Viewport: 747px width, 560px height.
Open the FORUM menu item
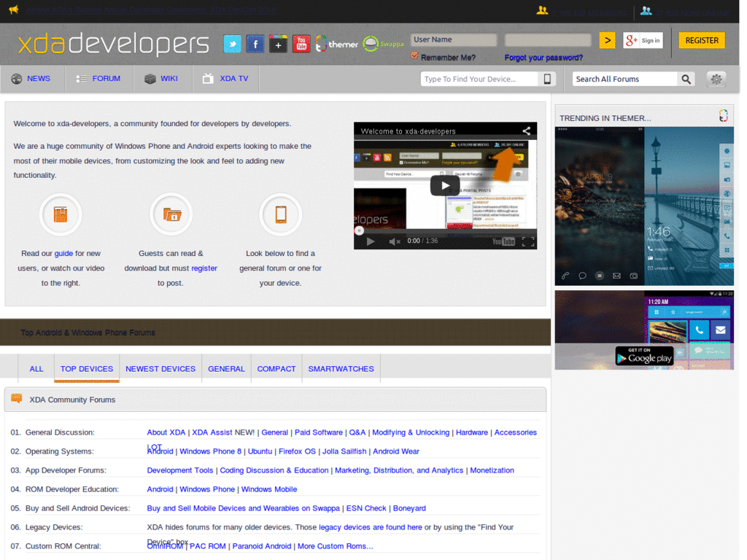tap(98, 79)
